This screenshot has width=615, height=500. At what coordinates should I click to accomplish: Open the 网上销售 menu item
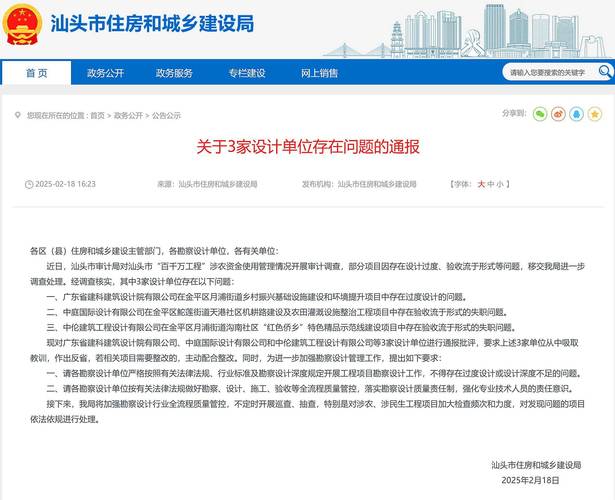click(x=319, y=73)
